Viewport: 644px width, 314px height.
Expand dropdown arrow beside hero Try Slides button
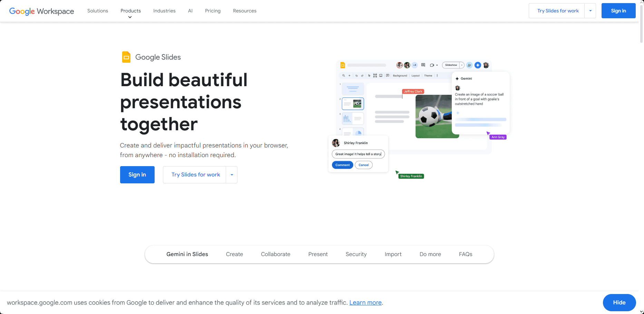[232, 175]
